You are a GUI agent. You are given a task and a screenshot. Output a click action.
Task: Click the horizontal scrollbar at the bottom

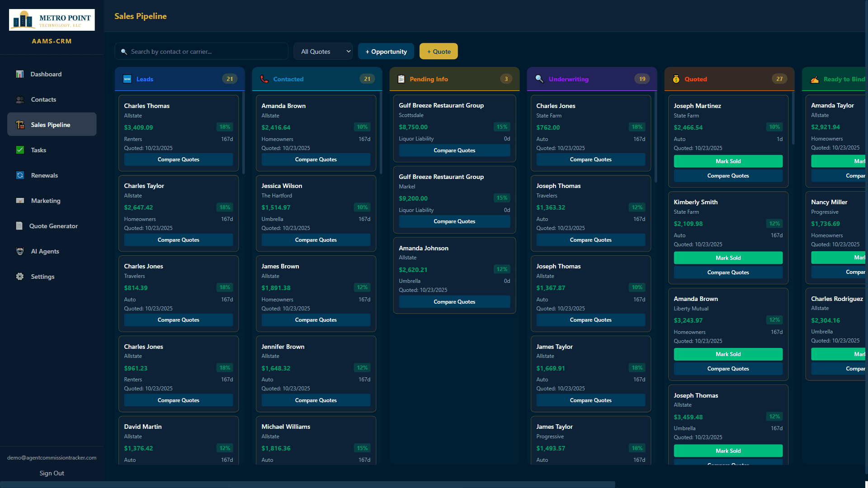[x=307, y=484]
